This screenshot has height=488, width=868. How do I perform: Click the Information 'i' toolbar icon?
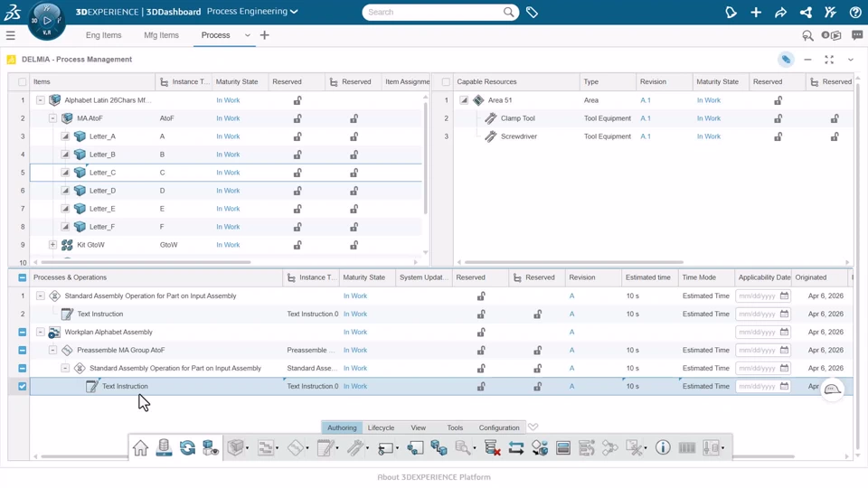pos(663,447)
